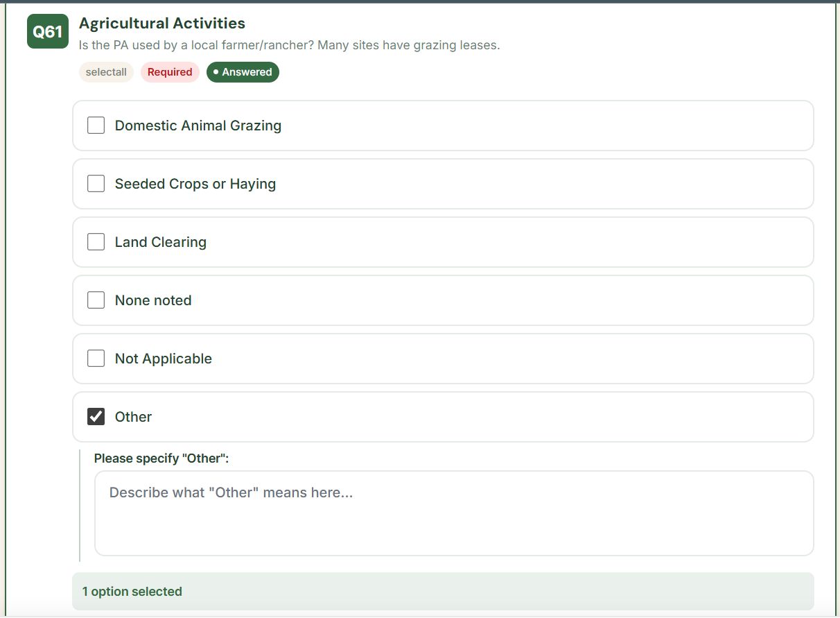Check the None noted answer

96,300
